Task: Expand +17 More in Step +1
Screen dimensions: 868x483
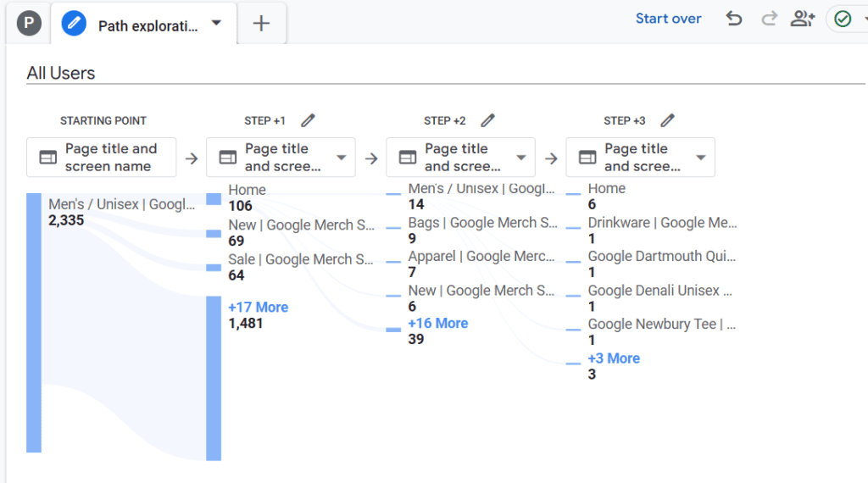Action: click(x=258, y=307)
